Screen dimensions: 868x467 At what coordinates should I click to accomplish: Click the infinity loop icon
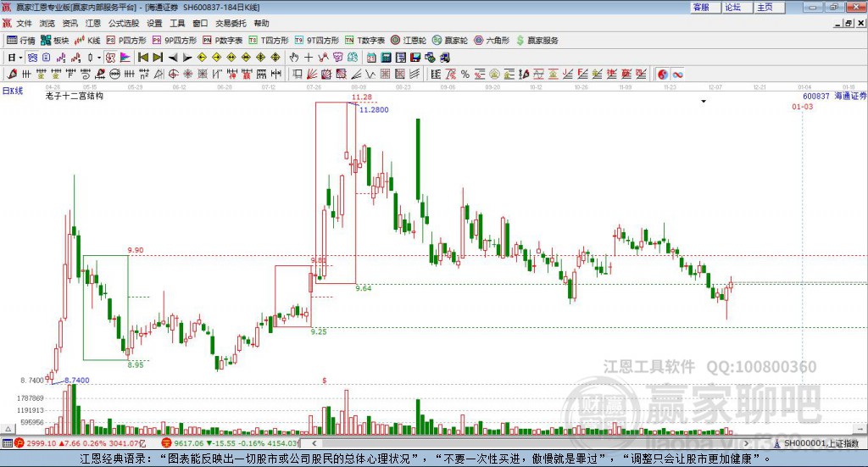point(677,74)
